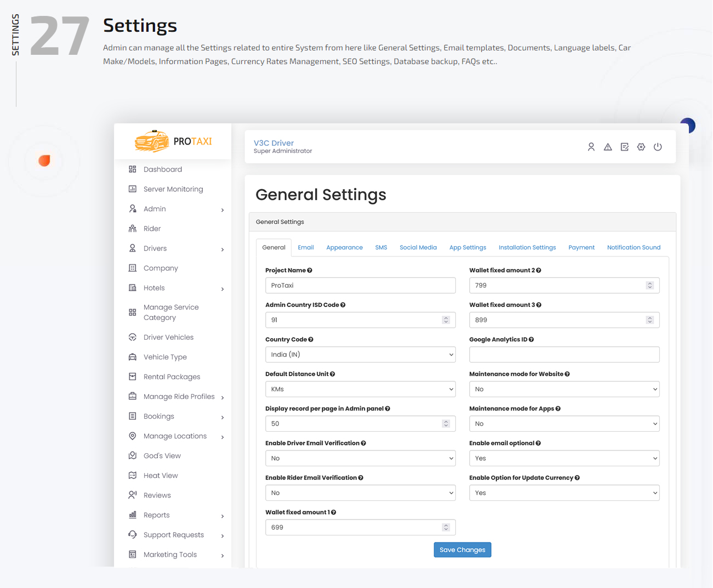Click Project Name help question icon
713x588 pixels.
310,270
